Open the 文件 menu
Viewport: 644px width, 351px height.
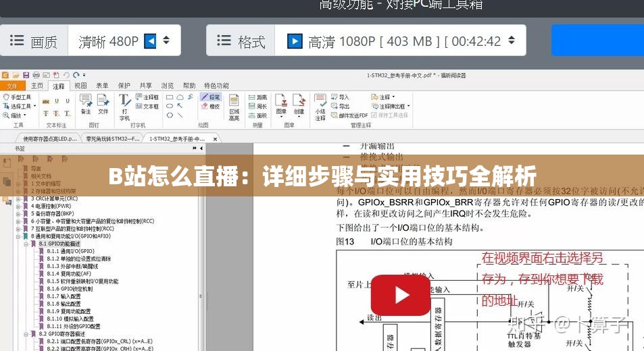(x=12, y=86)
